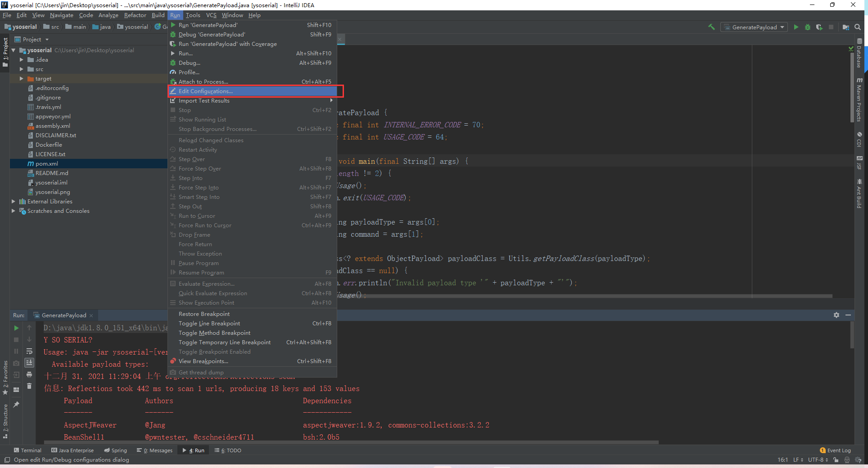Hide the Run tool window

point(848,315)
